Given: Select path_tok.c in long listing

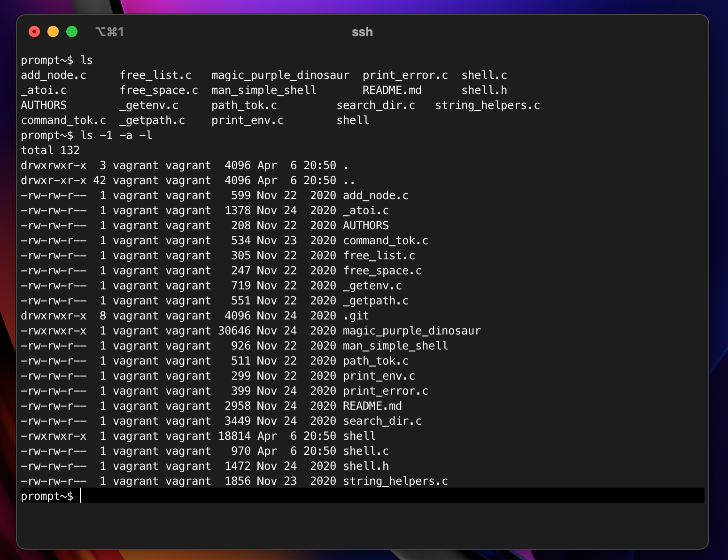Looking at the screenshot, I should click(376, 361).
